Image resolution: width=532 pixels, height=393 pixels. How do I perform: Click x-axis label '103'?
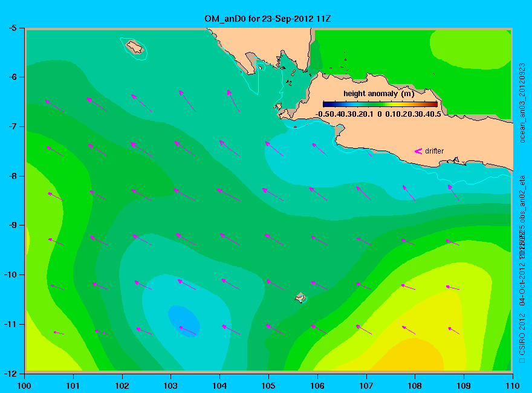coord(170,386)
